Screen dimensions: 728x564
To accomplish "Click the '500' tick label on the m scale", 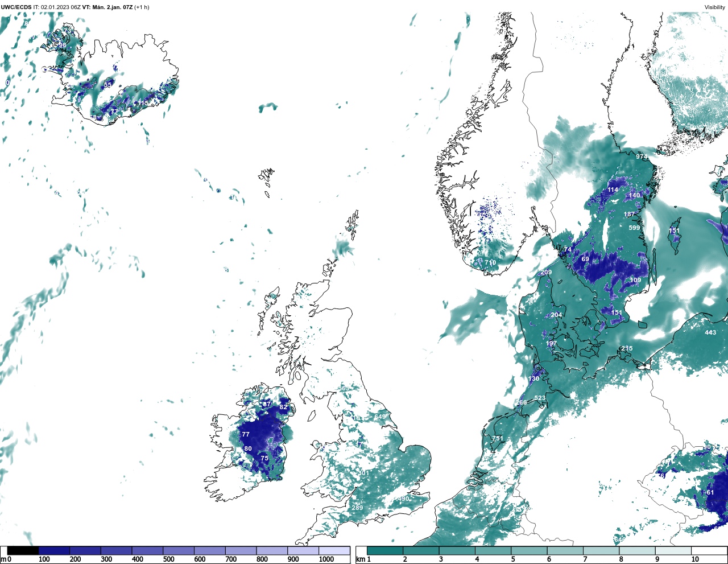I will click(x=168, y=559).
